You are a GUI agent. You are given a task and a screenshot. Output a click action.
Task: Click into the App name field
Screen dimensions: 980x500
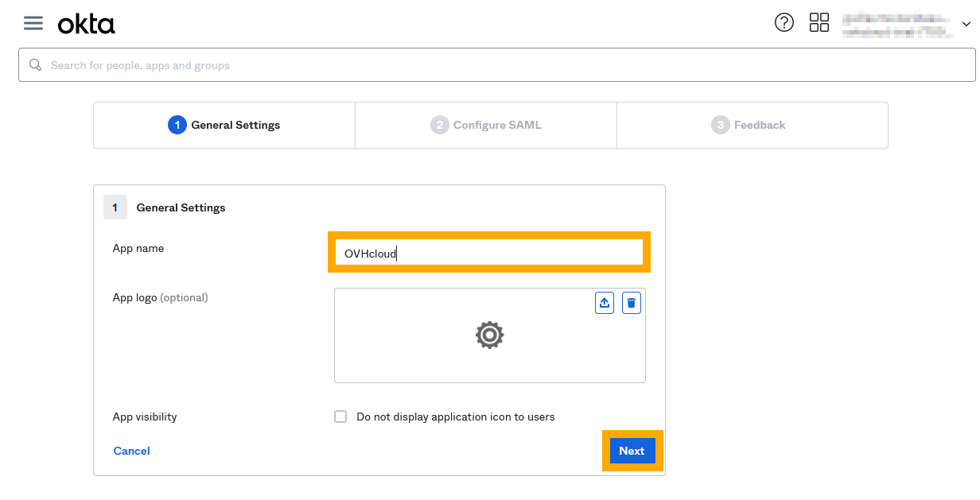point(489,252)
